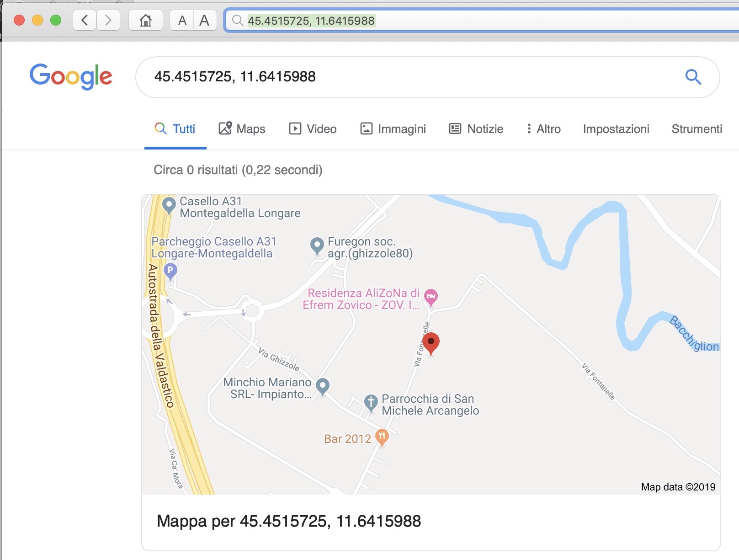The image size is (739, 560).
Task: Go forward to the next page
Action: [x=108, y=20]
